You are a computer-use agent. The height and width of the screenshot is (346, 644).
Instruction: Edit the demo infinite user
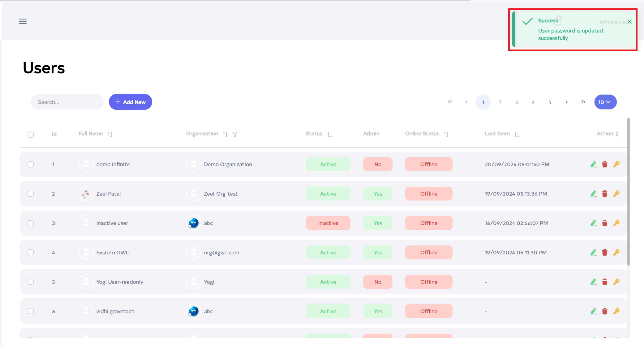593,164
